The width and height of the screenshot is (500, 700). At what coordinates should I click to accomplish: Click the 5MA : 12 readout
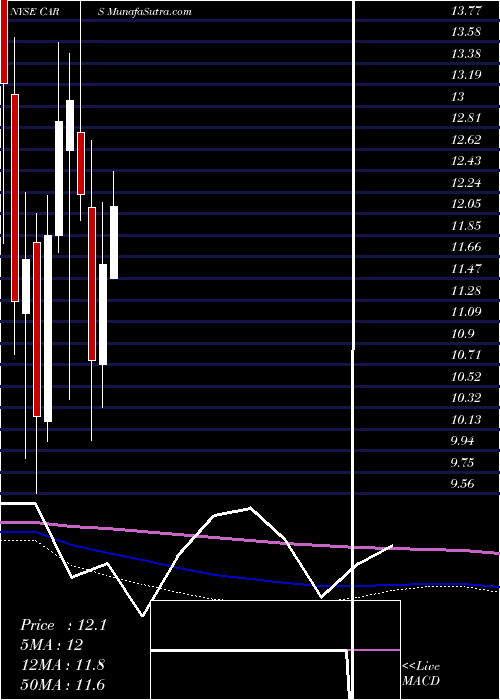[52, 645]
